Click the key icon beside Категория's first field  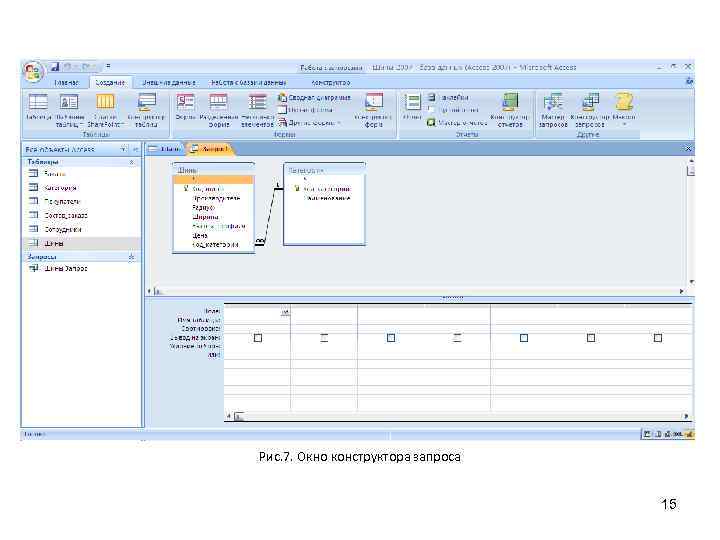[297, 188]
